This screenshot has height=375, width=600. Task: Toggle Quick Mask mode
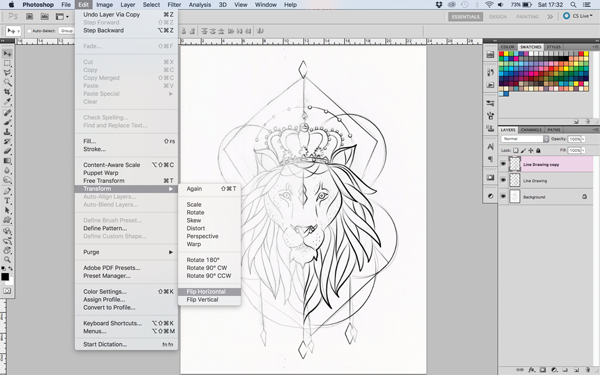tap(7, 291)
